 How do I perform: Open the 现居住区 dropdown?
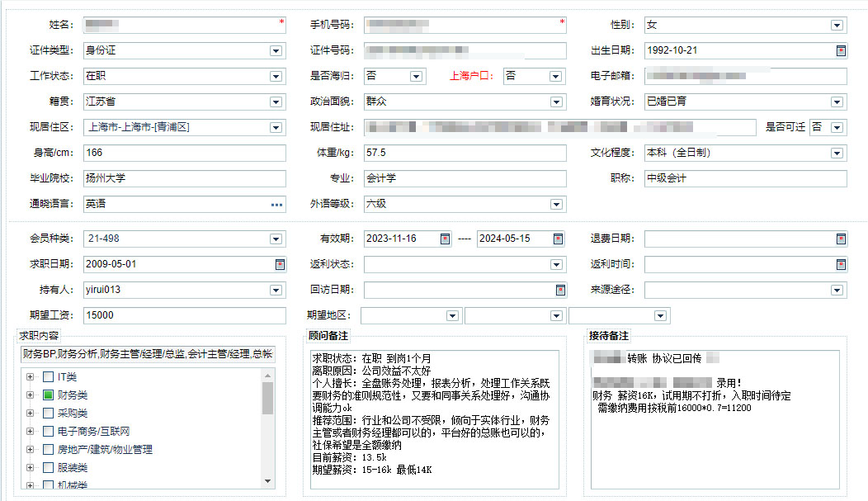click(x=276, y=128)
